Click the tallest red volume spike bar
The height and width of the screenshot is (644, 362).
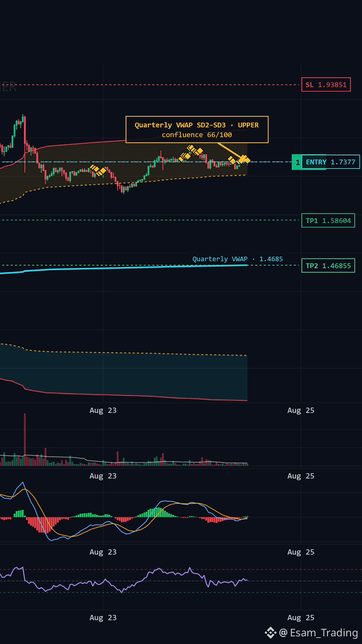click(x=25, y=439)
